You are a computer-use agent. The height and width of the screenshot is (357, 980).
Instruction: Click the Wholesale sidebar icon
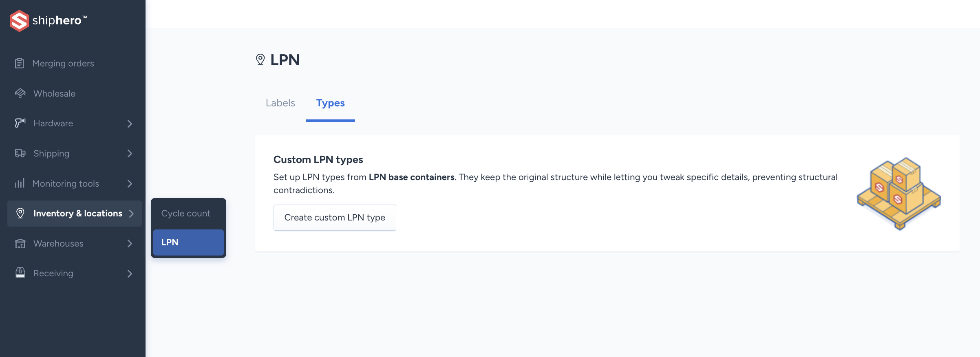(x=20, y=93)
